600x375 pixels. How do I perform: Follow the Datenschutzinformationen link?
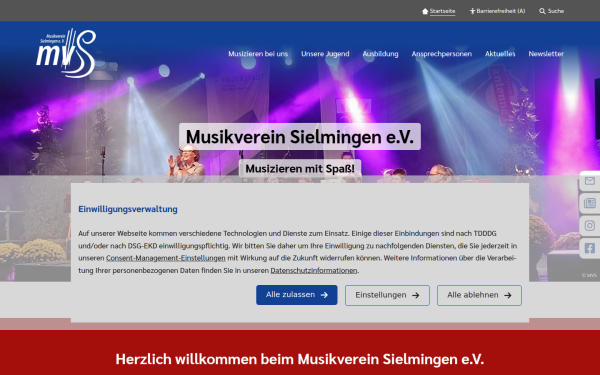[x=314, y=271]
